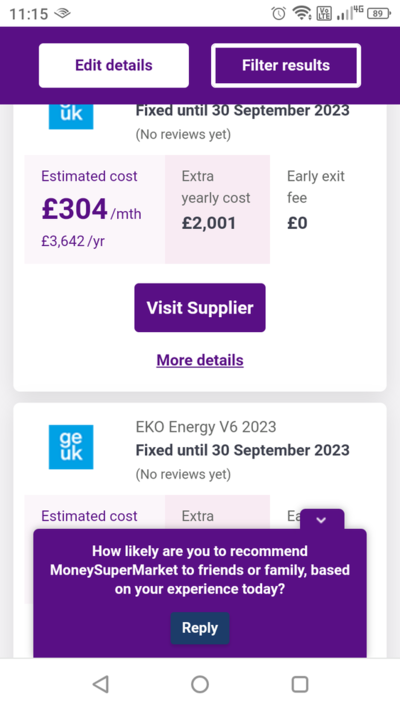Screen dimensions: 400x711
Task: Tap the Edit details button
Action: click(114, 65)
